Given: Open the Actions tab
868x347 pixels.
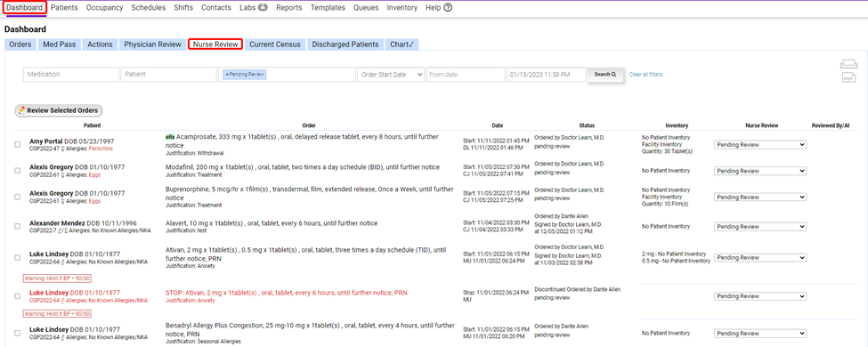Looking at the screenshot, I should pyautogui.click(x=101, y=44).
